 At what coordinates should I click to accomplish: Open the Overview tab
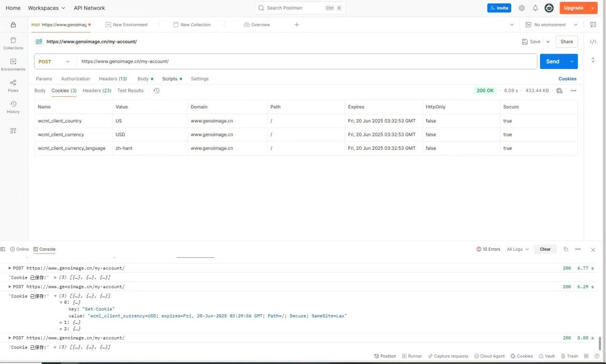pyautogui.click(x=257, y=25)
